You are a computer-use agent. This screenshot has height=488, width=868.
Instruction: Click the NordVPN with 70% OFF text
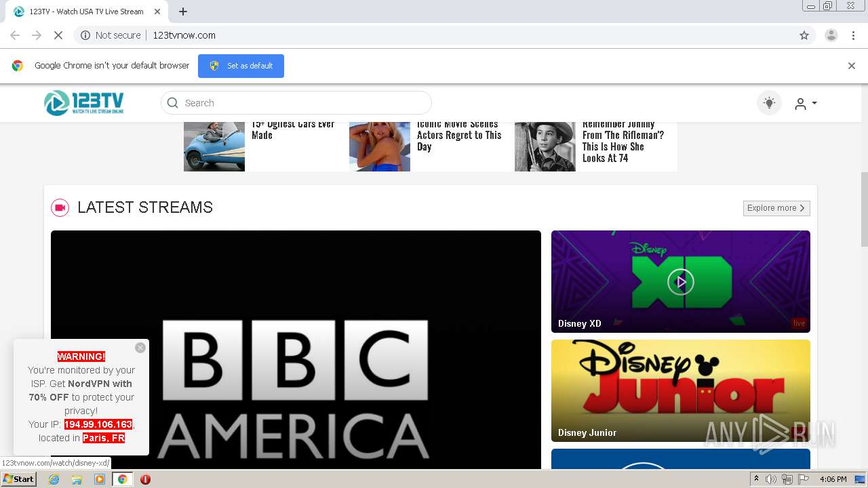(x=80, y=390)
